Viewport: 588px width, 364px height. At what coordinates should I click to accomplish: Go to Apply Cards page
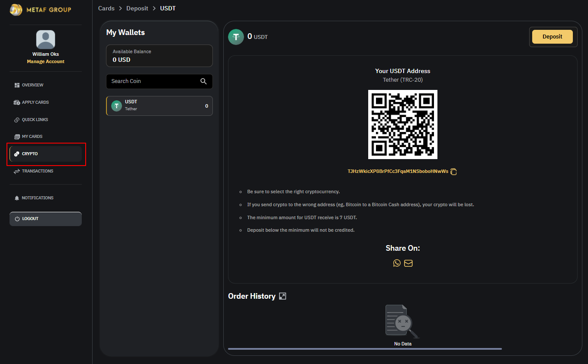[35, 102]
